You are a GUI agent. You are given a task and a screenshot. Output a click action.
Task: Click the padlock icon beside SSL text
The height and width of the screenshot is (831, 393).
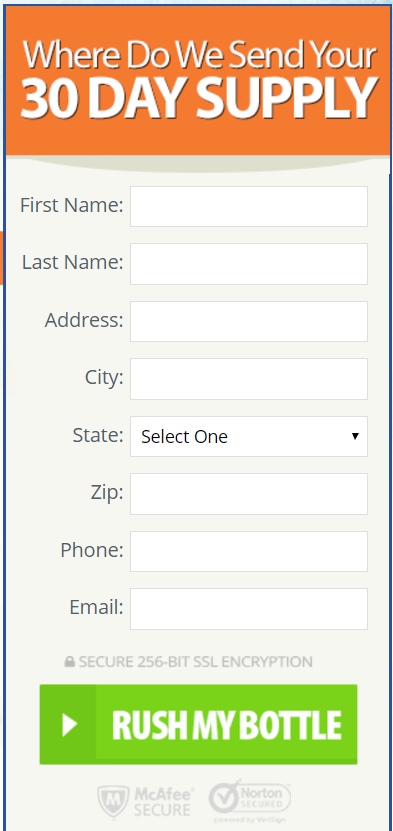click(69, 661)
